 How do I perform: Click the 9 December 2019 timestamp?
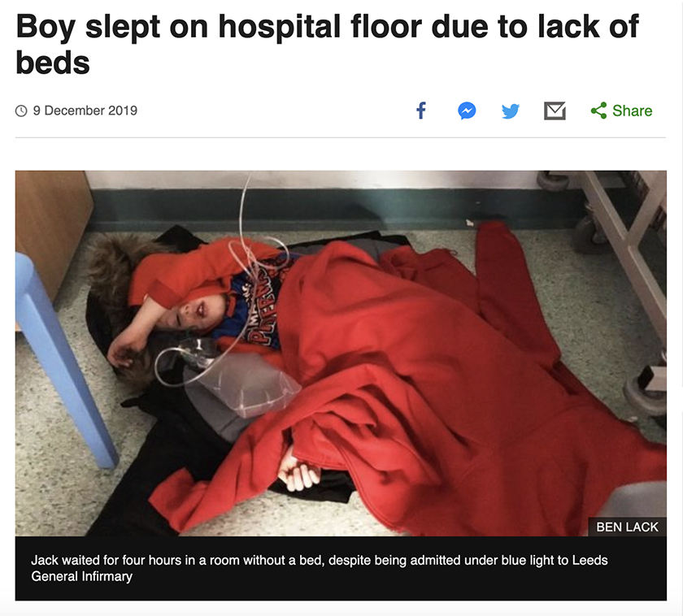[x=85, y=111]
